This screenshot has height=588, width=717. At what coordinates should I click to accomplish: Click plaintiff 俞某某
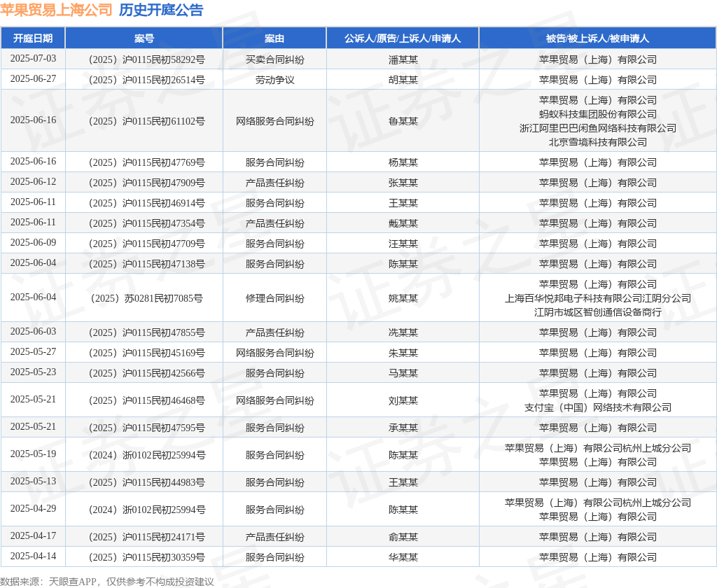click(x=403, y=537)
